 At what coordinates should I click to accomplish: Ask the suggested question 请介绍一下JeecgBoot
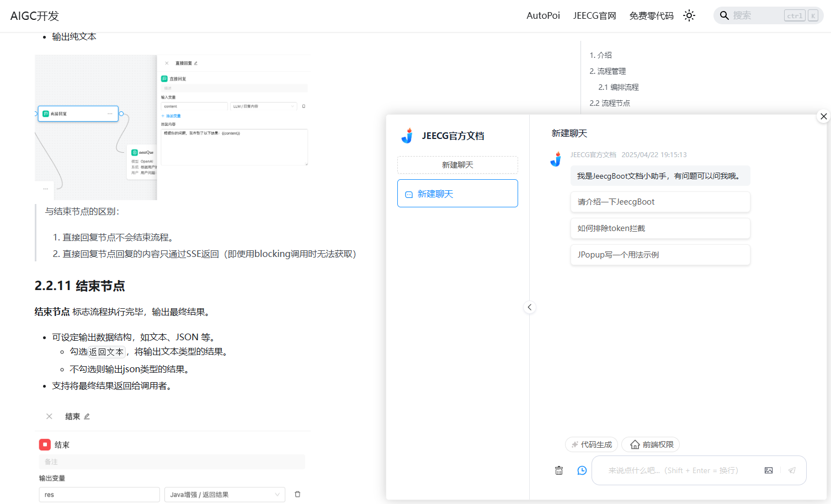660,202
